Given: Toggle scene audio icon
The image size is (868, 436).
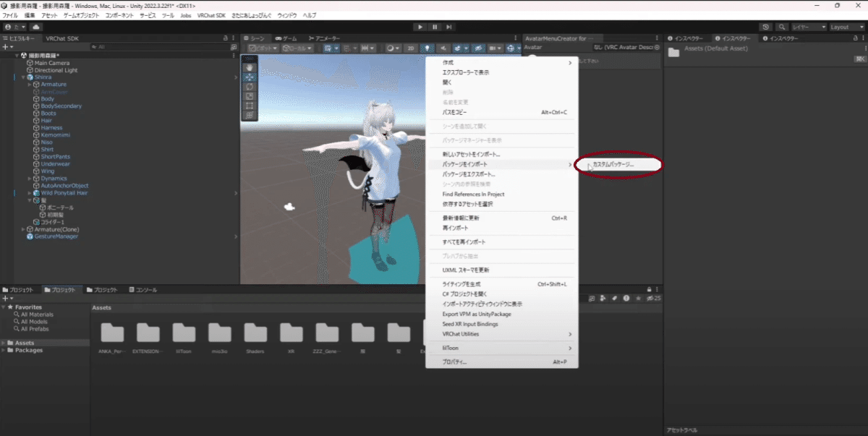Looking at the screenshot, I should click(x=444, y=48).
